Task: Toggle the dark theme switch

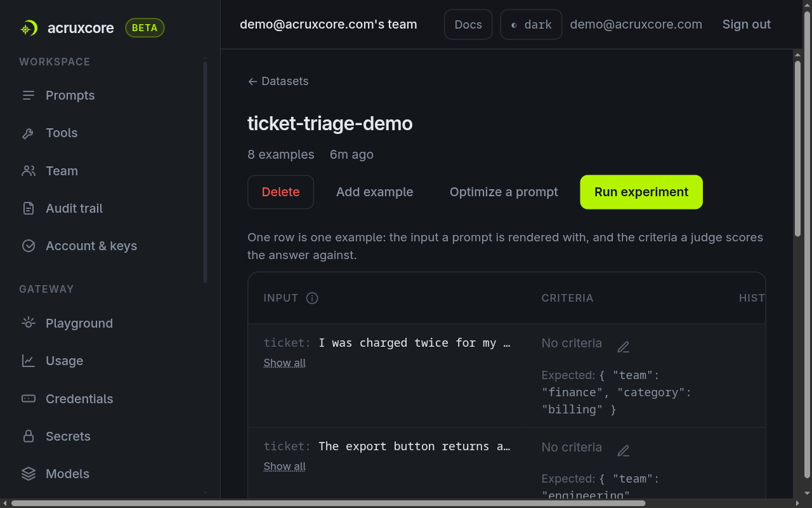Action: tap(531, 25)
